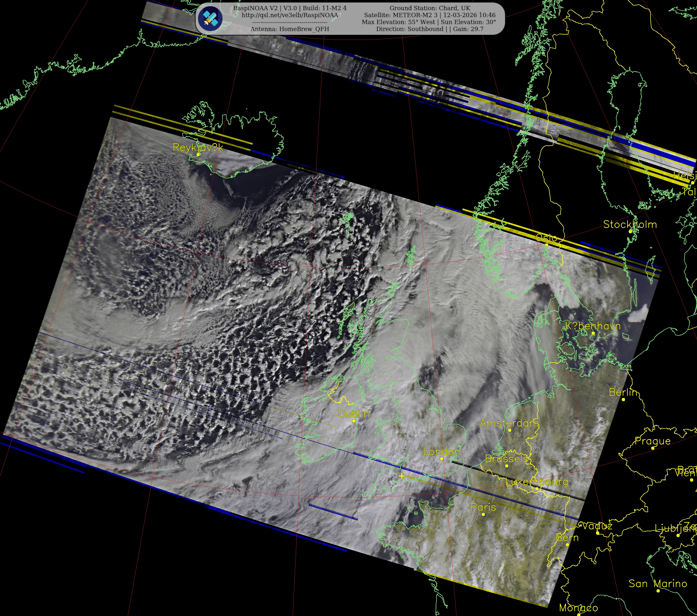Click the San Marino label
The image size is (697, 616).
(658, 584)
